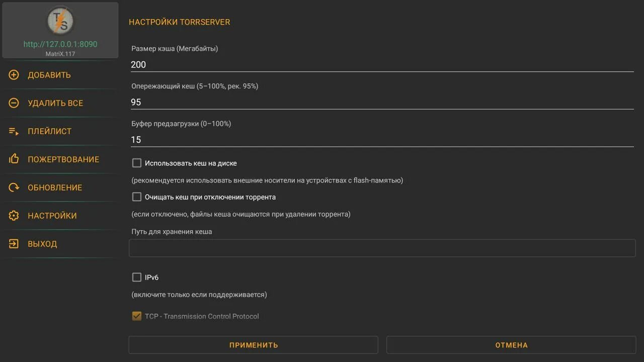Focus the cache size field showing 200
644x362 pixels.
click(x=381, y=64)
